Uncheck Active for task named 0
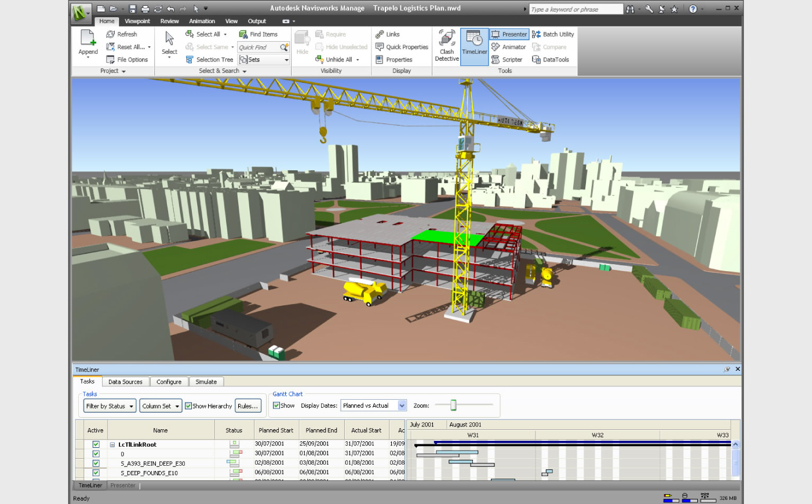 pos(96,454)
